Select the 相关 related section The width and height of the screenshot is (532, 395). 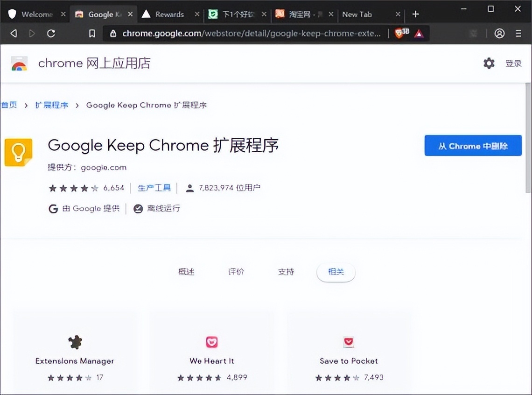click(336, 272)
